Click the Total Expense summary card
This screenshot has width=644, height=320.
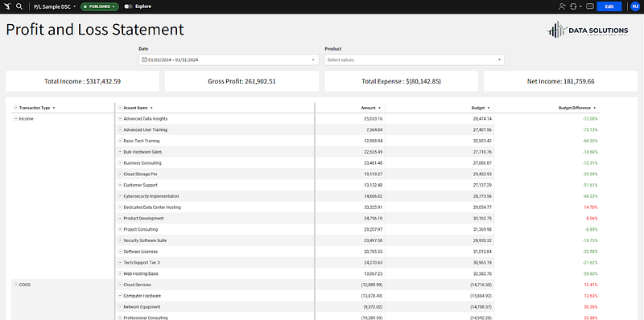(x=401, y=81)
